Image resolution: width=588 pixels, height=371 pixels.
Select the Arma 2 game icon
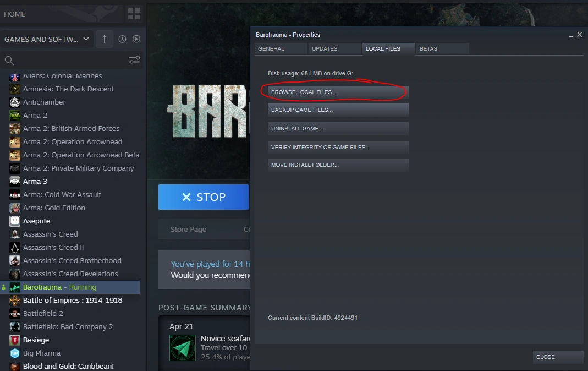pos(15,115)
